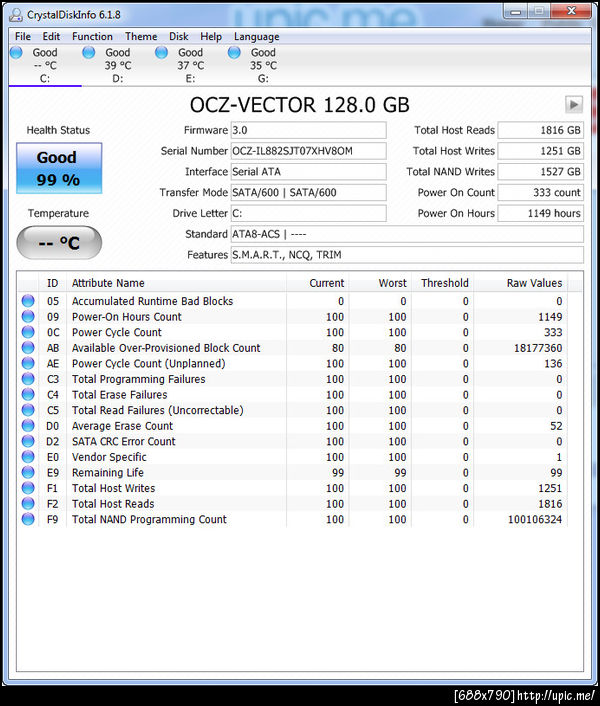Click status orb for Vendor Specific row
The height and width of the screenshot is (706, 600).
click(28, 457)
